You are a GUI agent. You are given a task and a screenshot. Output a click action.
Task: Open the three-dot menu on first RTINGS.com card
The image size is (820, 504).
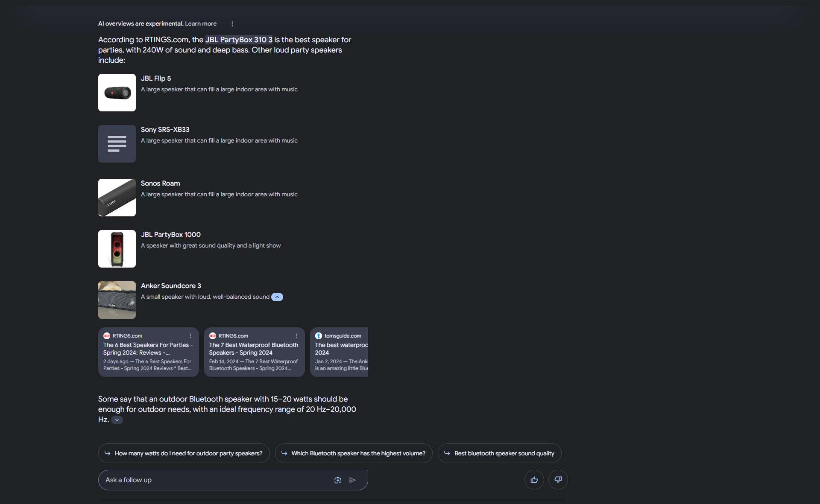[190, 336]
